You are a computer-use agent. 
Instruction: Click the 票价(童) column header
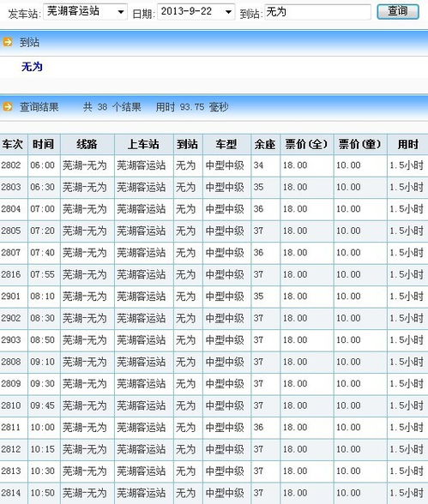[x=360, y=144]
